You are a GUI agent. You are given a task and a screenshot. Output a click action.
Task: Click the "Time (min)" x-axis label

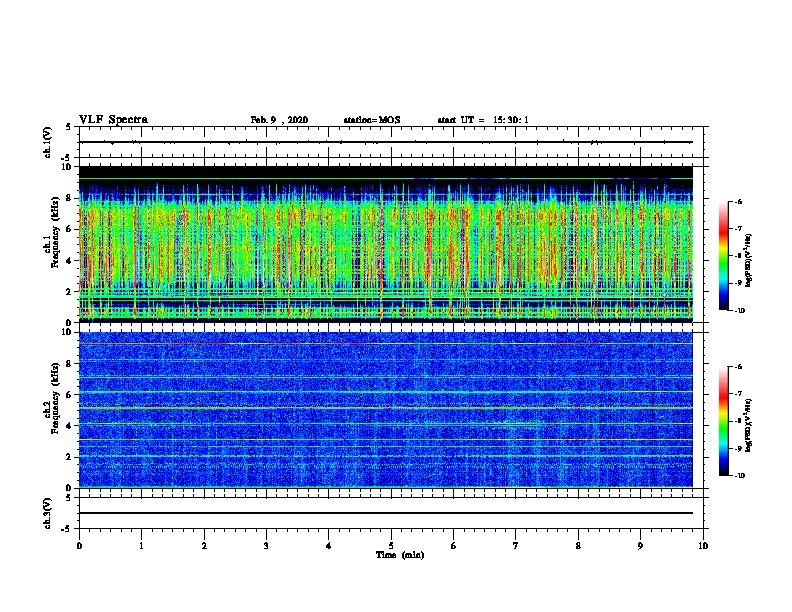[x=400, y=555]
